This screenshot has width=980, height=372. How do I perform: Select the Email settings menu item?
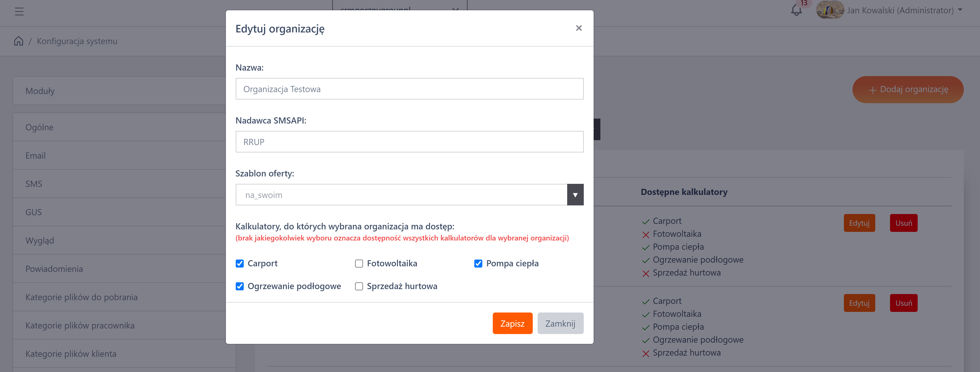click(x=35, y=155)
